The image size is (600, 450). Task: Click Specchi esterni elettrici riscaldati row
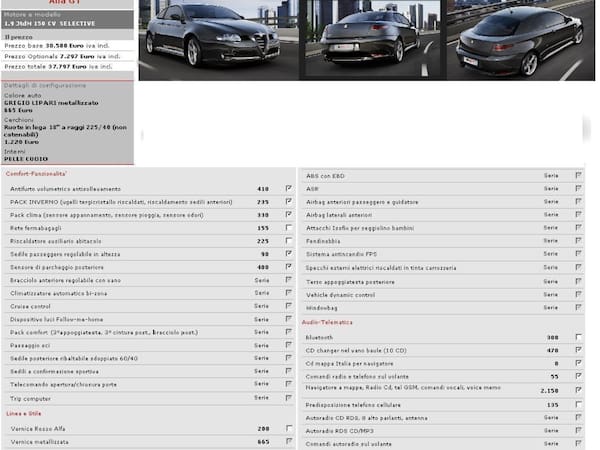tap(443, 267)
